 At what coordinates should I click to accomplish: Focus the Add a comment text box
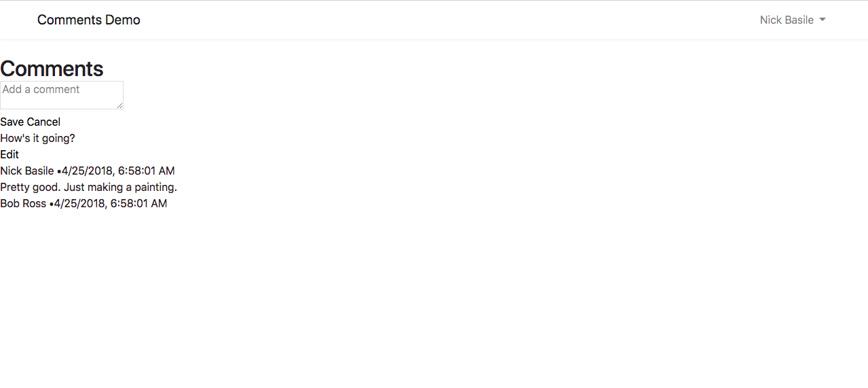[62, 95]
